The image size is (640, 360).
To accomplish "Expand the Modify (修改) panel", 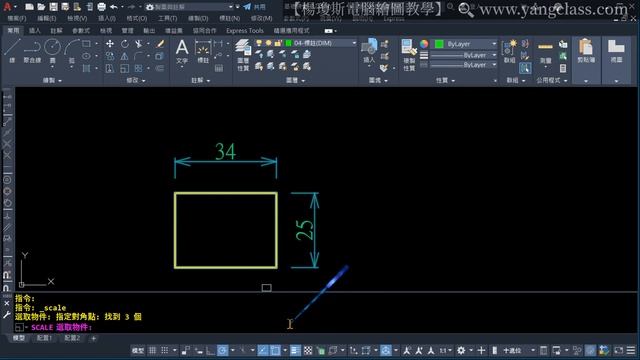I will coord(136,80).
